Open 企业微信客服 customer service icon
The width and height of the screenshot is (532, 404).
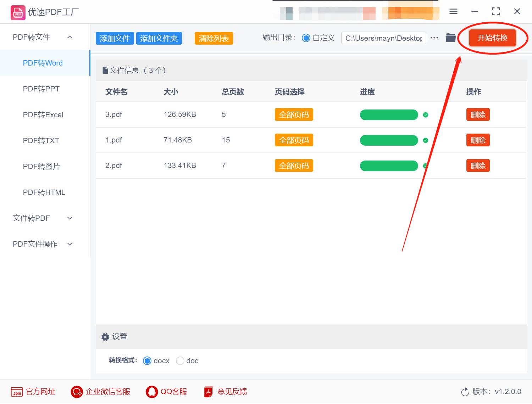pos(76,392)
